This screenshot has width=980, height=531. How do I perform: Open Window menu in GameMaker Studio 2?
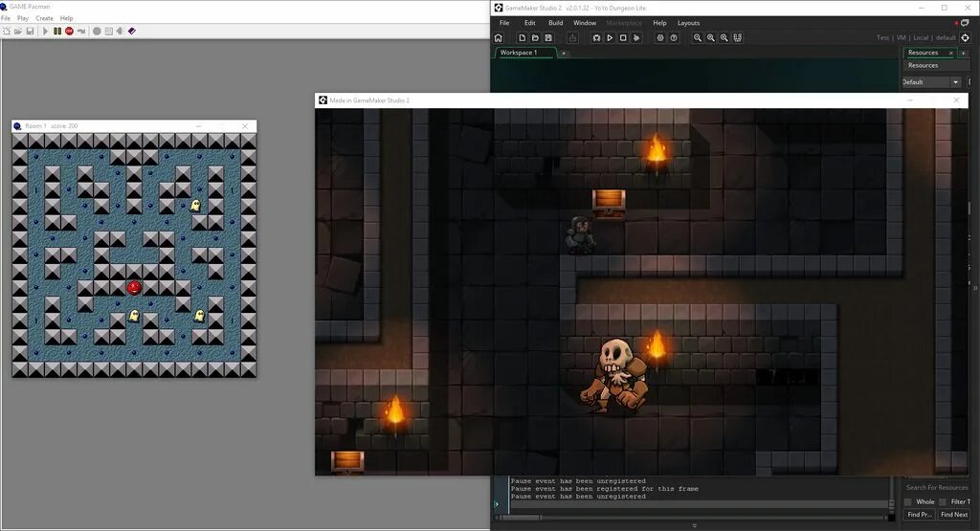tap(585, 23)
